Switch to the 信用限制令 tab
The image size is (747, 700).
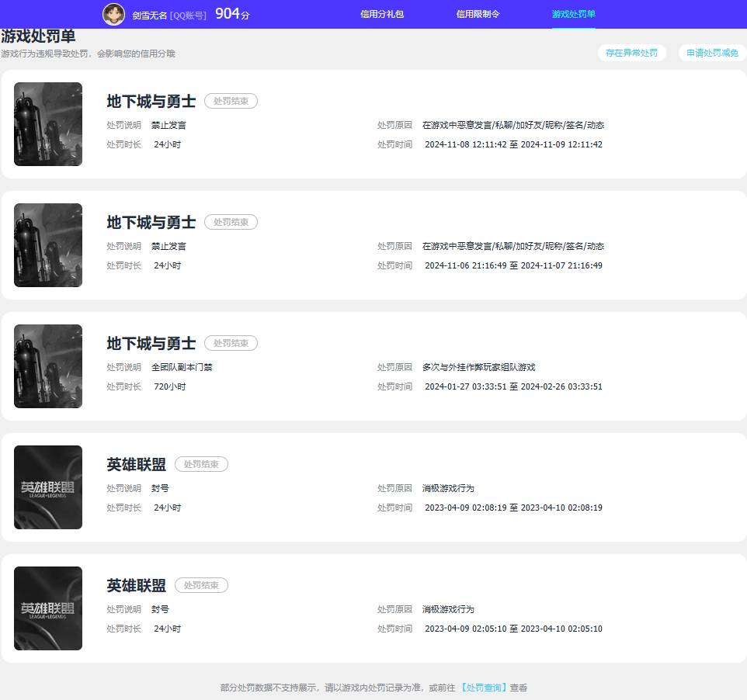tap(478, 14)
